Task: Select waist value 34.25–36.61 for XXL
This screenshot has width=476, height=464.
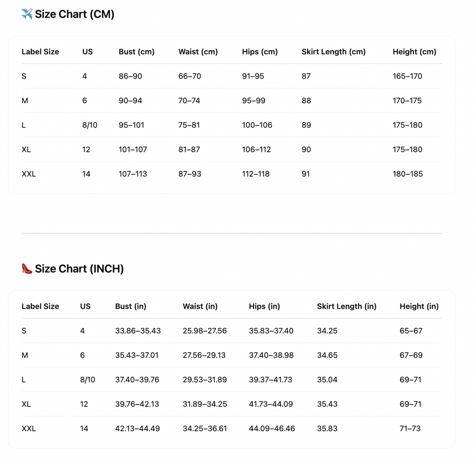Action: pos(205,429)
